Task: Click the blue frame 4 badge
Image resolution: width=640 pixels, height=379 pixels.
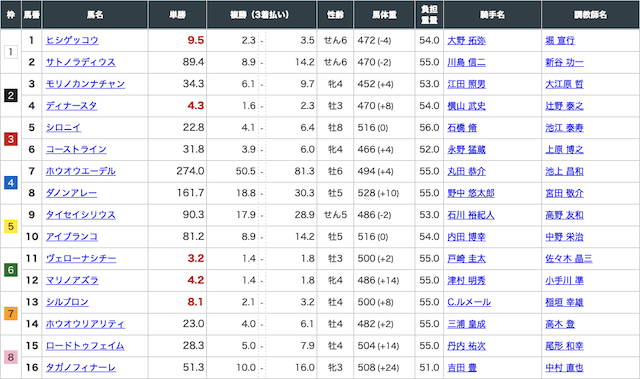Action: 11,182
